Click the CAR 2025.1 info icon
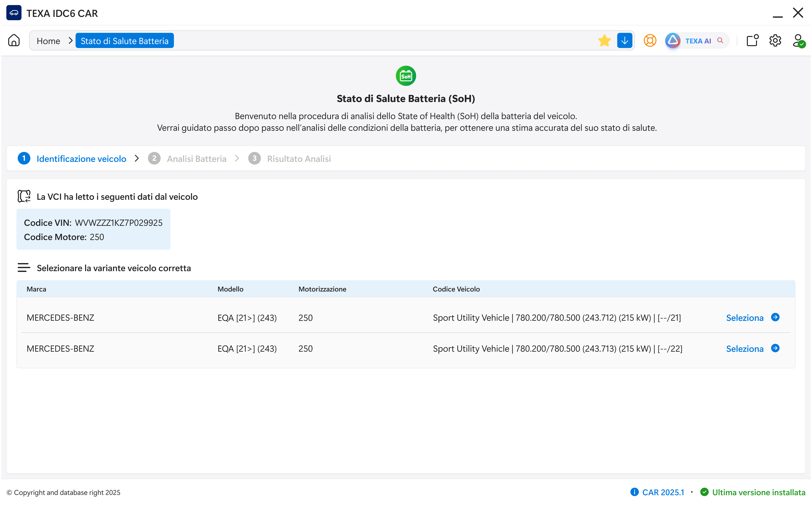The height and width of the screenshot is (505, 812). tap(634, 492)
